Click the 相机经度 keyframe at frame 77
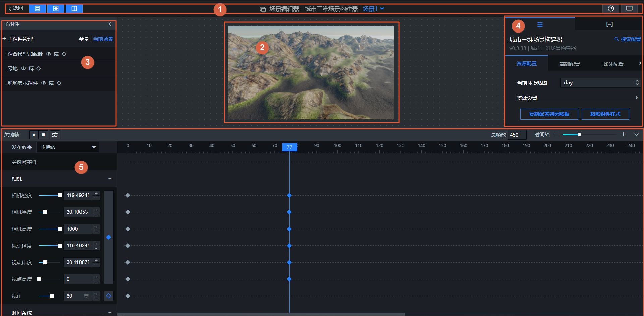This screenshot has height=316, width=644. 289,195
